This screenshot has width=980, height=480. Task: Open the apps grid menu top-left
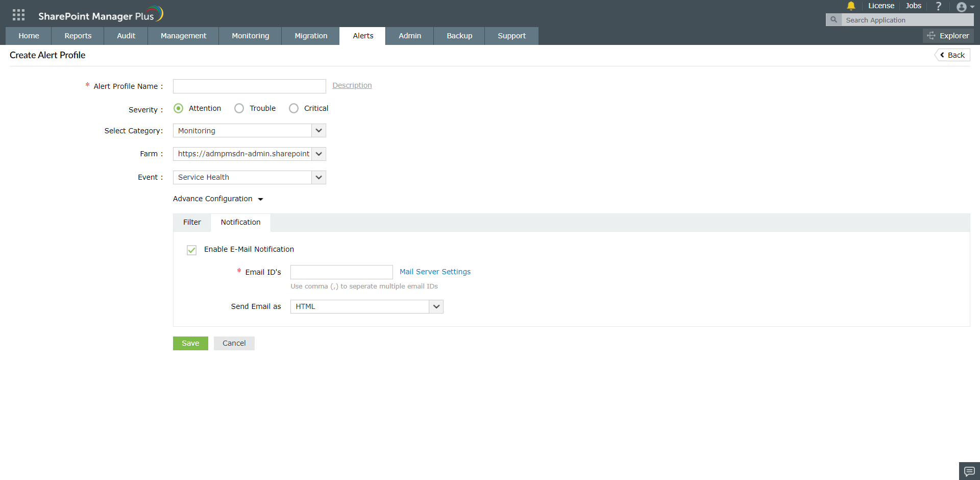click(x=18, y=14)
